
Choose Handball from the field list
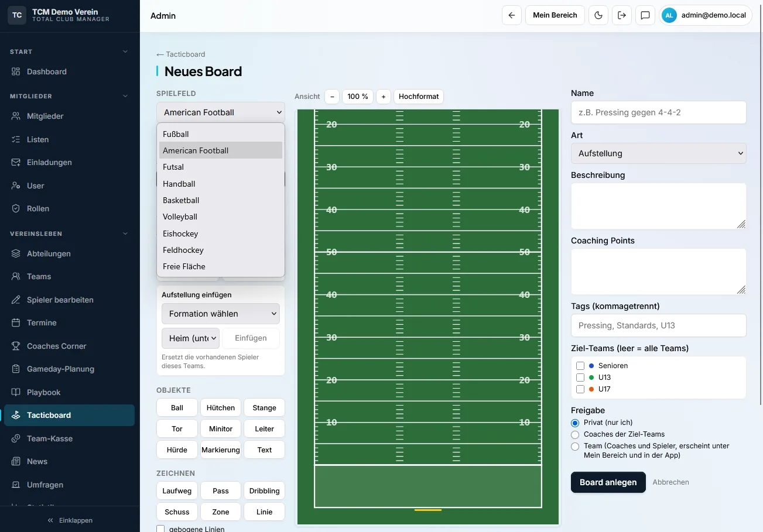pyautogui.click(x=221, y=184)
